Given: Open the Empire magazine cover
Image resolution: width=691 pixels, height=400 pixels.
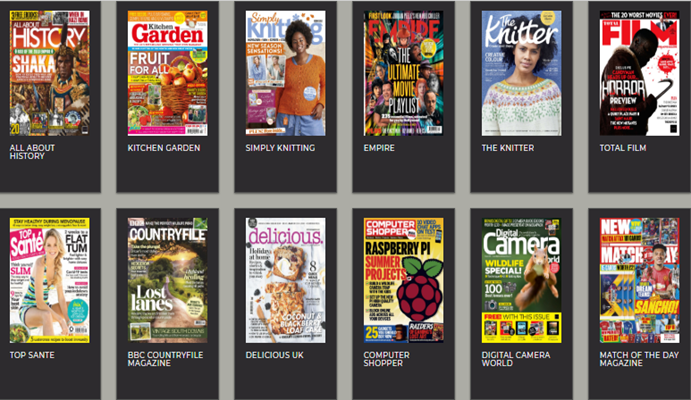Looking at the screenshot, I should [403, 73].
